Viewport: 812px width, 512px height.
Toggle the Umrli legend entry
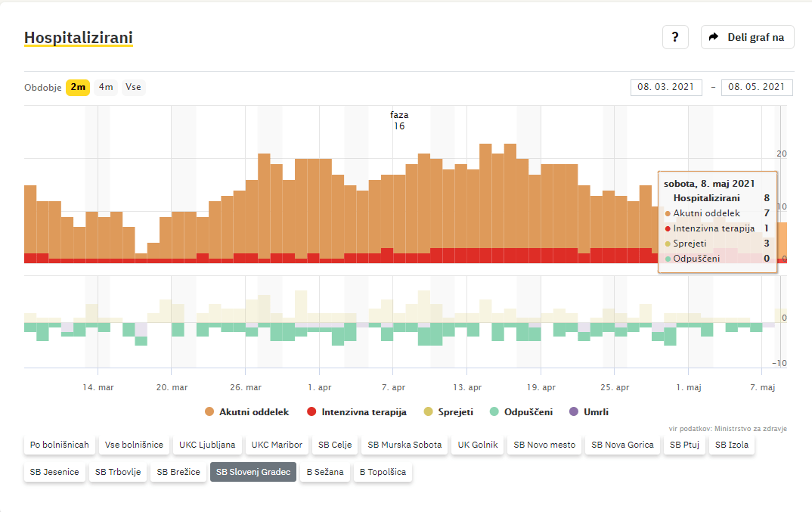587,412
